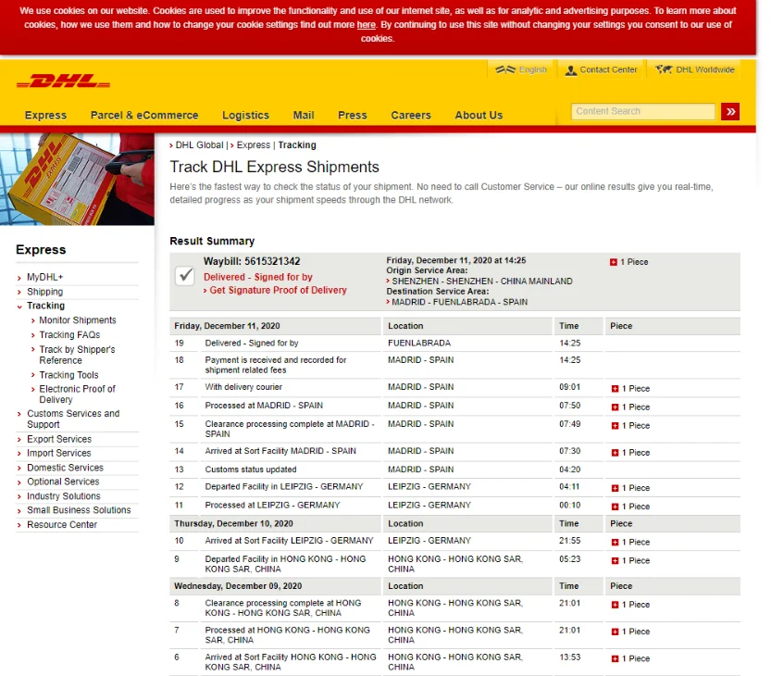Click the Express breadcrumb link
The height and width of the screenshot is (676, 784).
(253, 145)
